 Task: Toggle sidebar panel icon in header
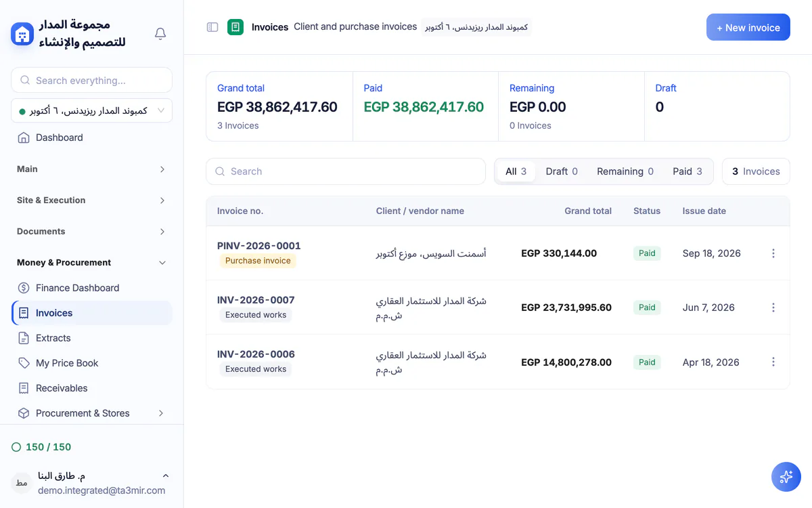pos(212,27)
